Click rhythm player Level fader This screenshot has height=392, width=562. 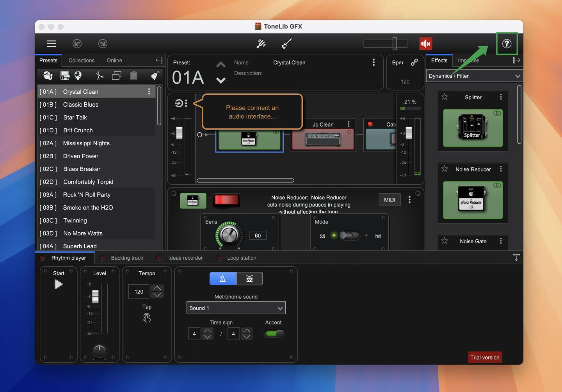[95, 297]
